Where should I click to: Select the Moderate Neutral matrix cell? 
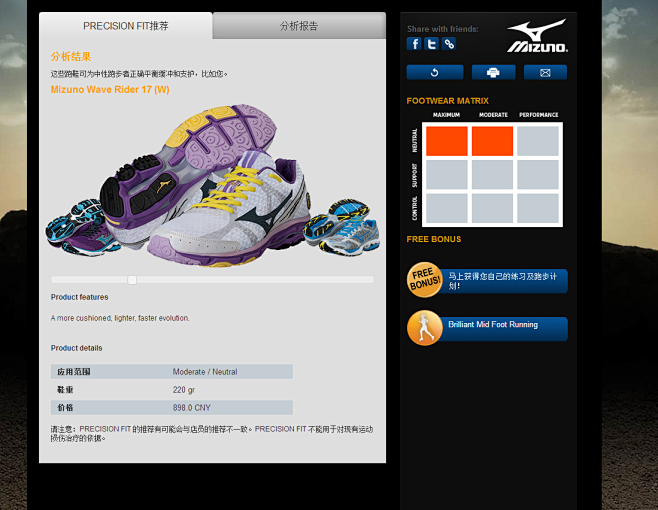492,141
